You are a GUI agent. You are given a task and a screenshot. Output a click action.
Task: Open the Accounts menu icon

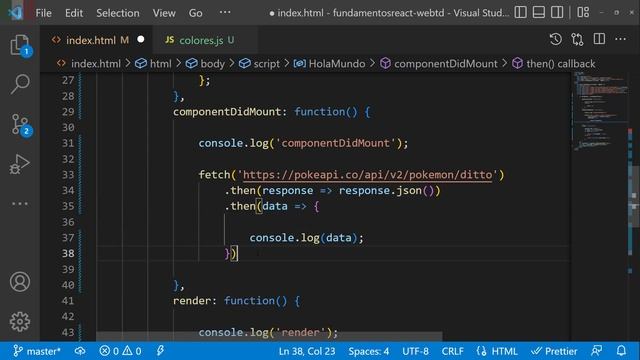[20, 282]
